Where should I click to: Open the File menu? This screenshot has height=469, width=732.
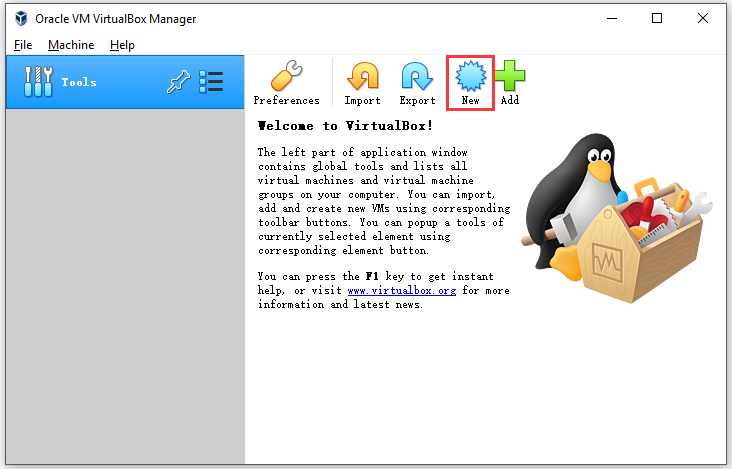pyautogui.click(x=22, y=45)
